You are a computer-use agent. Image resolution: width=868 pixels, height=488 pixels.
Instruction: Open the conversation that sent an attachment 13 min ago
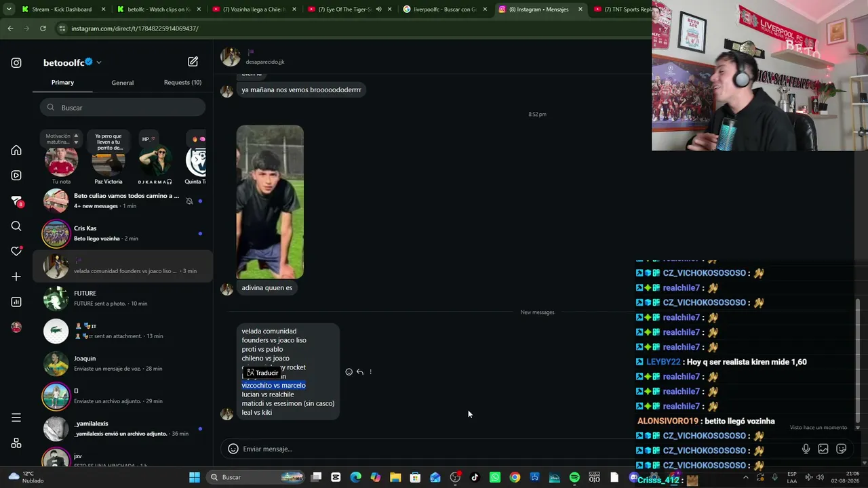click(x=123, y=331)
